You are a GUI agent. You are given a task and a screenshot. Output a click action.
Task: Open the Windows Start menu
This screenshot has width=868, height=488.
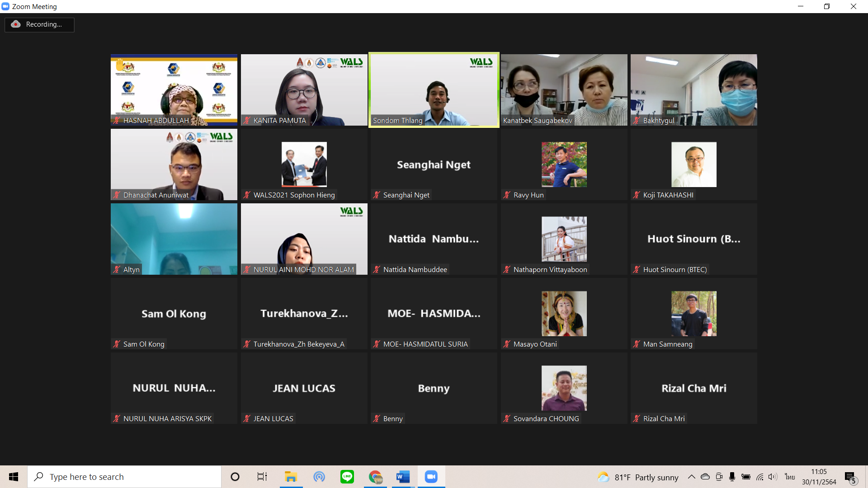tap(14, 477)
